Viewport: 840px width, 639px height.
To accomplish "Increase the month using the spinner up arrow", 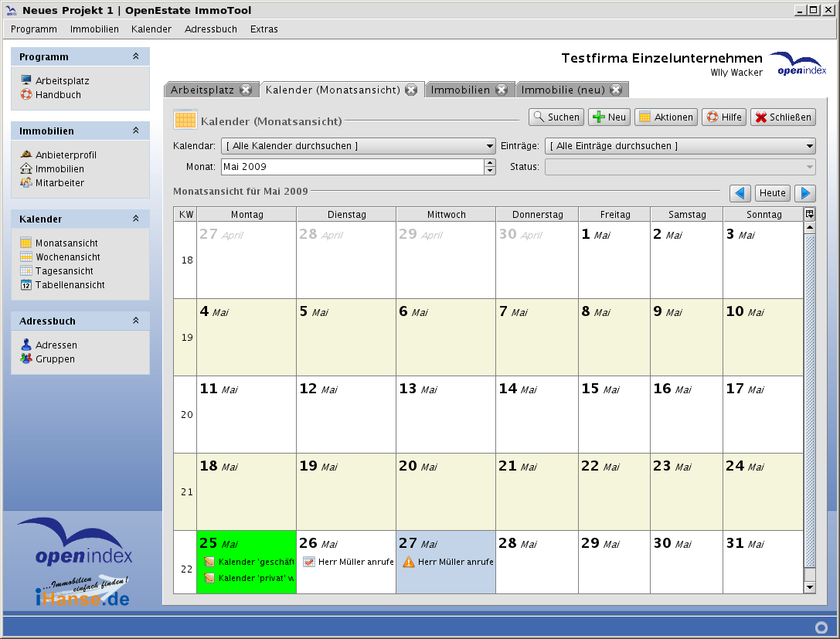I will (490, 162).
